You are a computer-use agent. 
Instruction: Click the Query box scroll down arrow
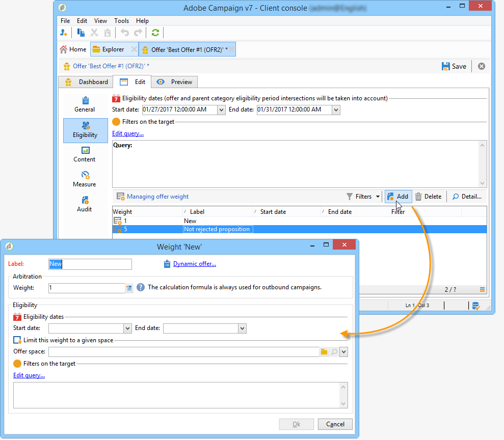[482, 183]
